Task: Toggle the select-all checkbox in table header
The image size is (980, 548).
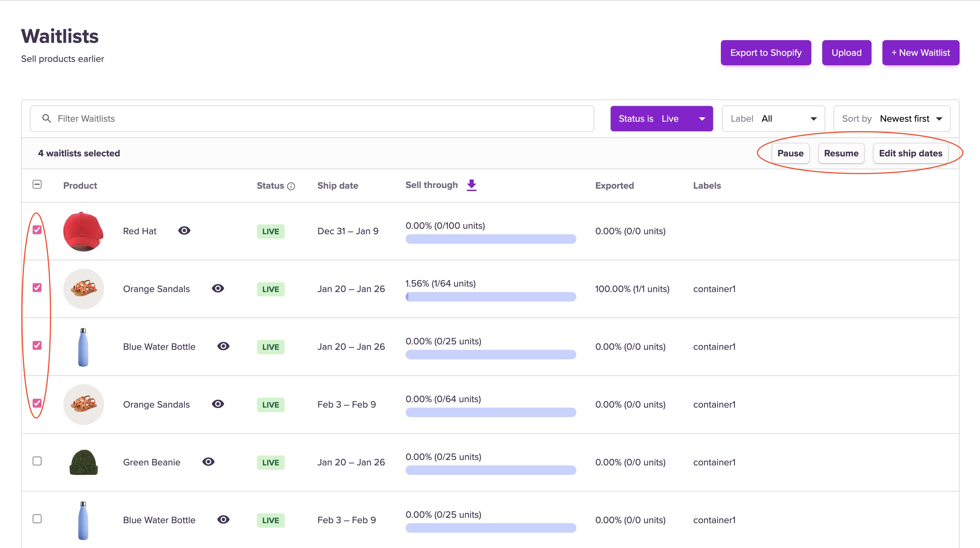Action: coord(37,185)
